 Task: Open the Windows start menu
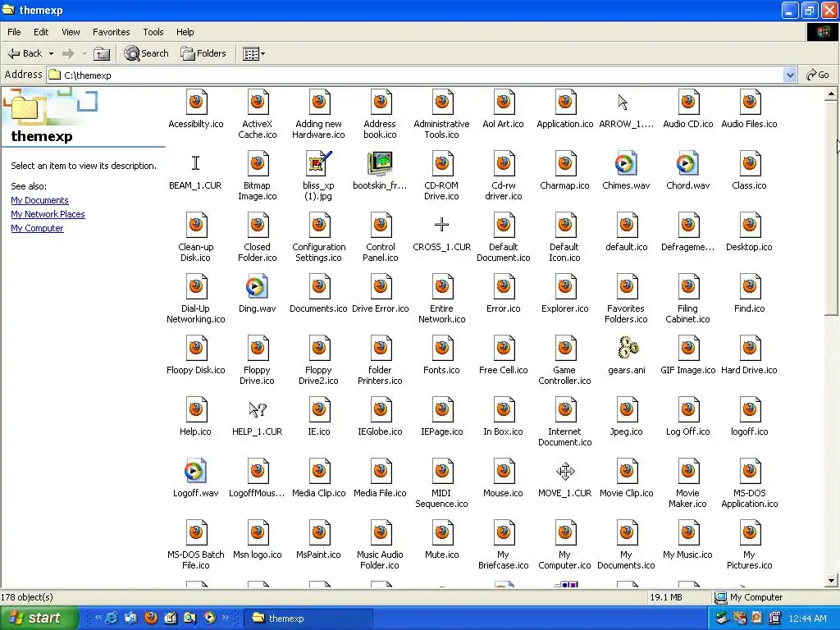[39, 619]
